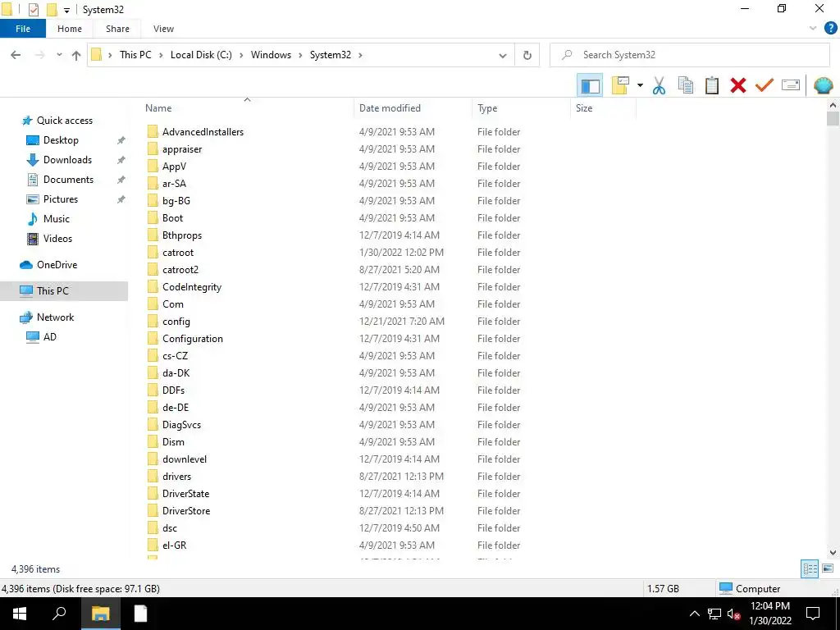Open Downloads in navigation pane

coord(67,160)
